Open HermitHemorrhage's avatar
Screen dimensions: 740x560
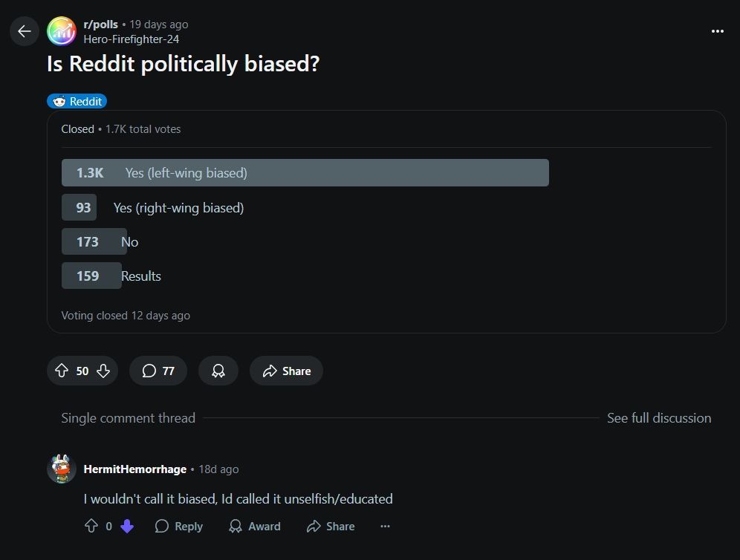pos(62,469)
